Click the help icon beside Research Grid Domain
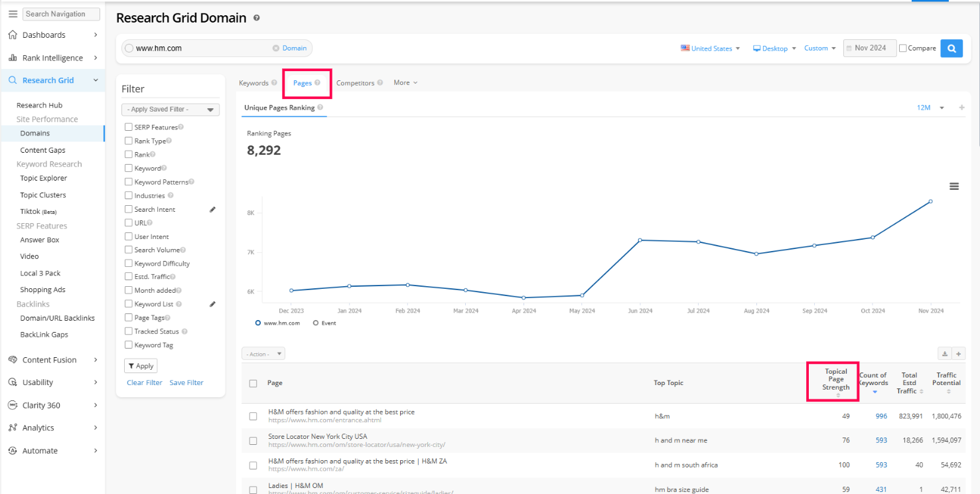 257,19
